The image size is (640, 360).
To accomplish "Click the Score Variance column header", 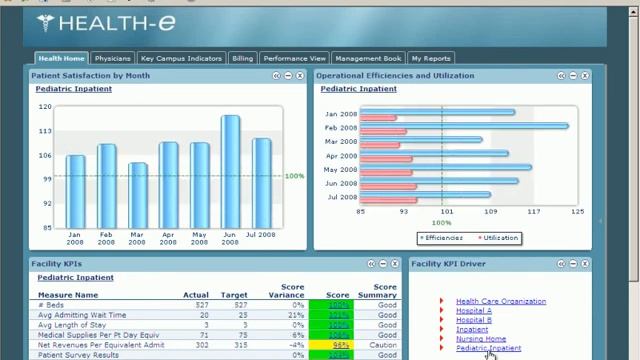I will point(287,291).
